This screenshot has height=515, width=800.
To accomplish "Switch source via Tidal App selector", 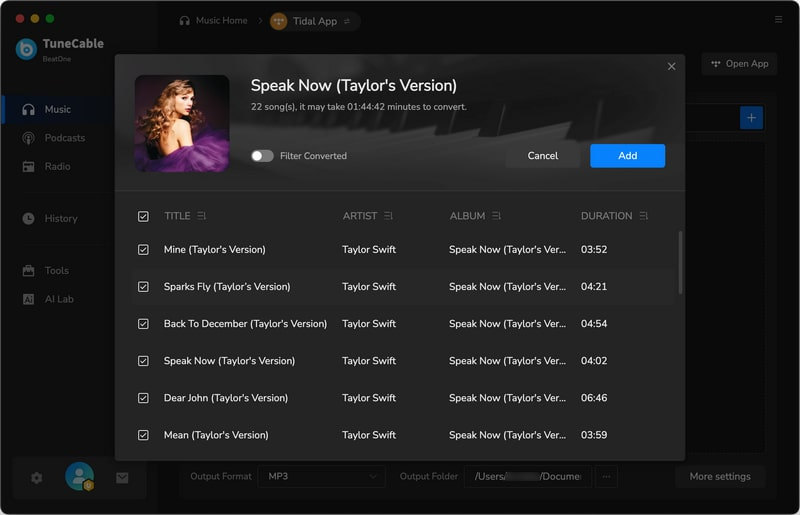I will point(315,21).
